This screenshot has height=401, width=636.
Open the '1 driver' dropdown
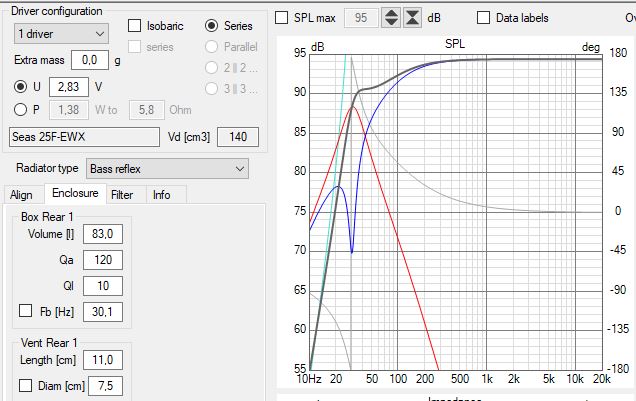point(61,33)
